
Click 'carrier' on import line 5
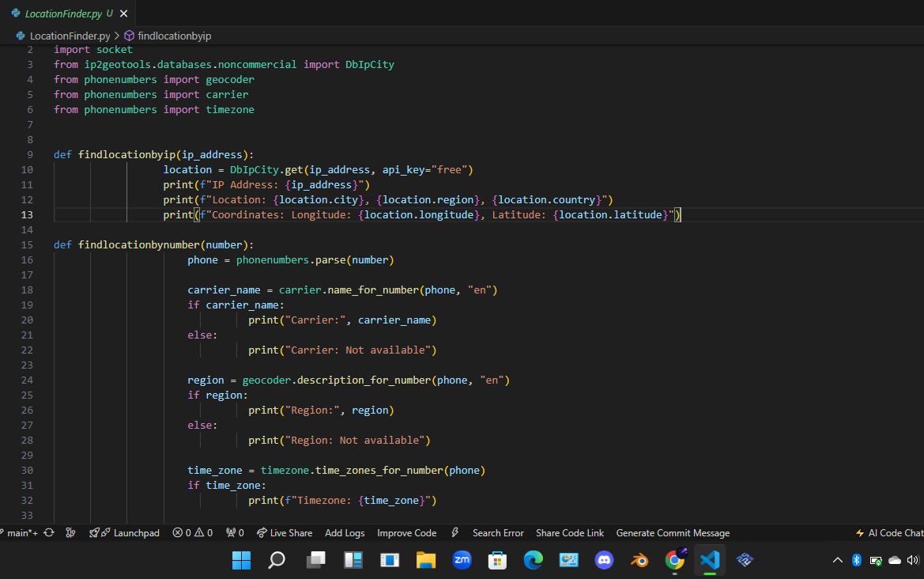point(227,94)
